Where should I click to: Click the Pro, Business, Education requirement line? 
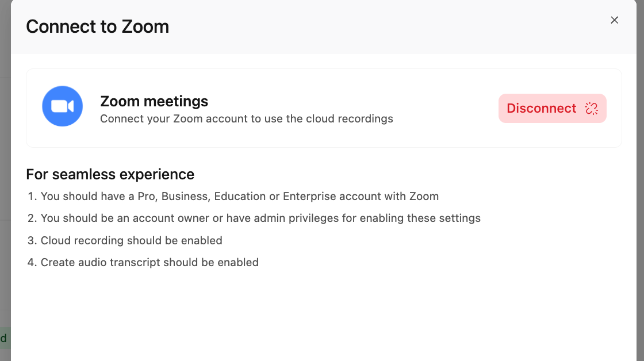(239, 197)
